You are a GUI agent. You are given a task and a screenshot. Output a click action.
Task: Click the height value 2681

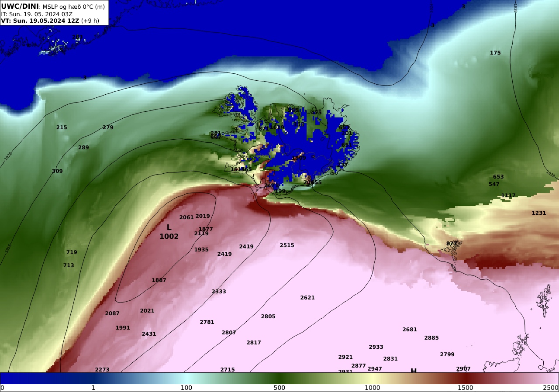(x=410, y=330)
